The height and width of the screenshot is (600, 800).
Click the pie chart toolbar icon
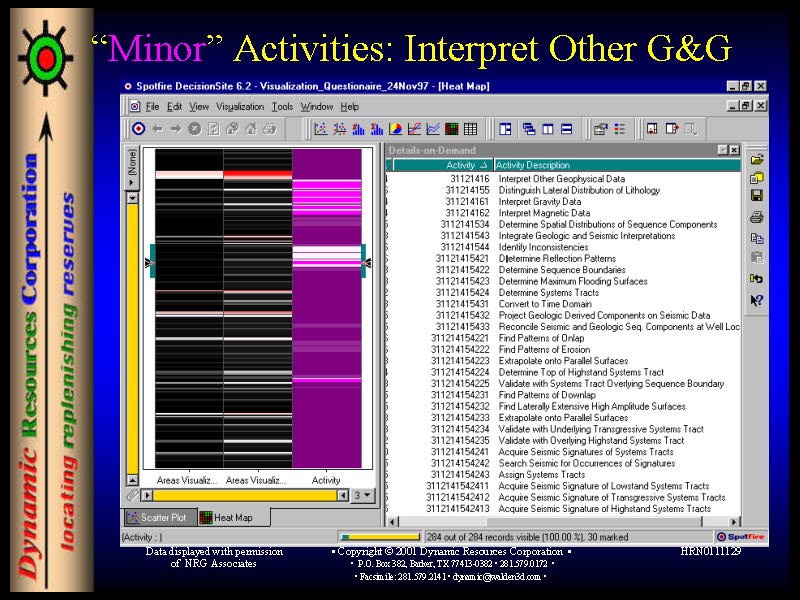(395, 129)
